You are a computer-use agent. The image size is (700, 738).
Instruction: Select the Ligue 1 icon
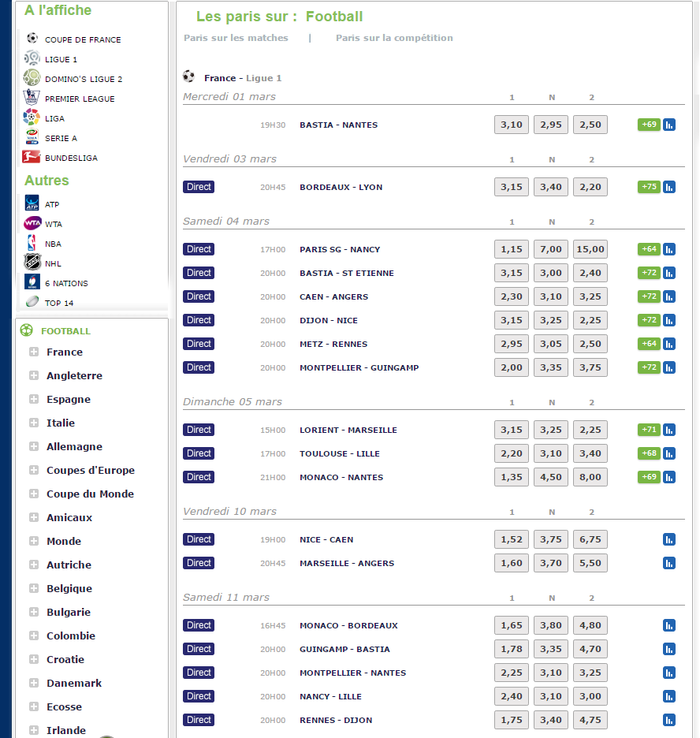click(32, 59)
